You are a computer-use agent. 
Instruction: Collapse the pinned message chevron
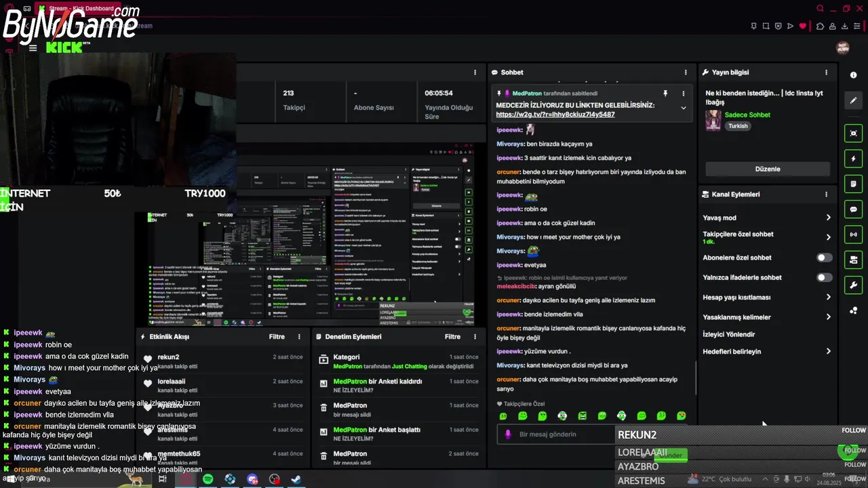tap(683, 108)
